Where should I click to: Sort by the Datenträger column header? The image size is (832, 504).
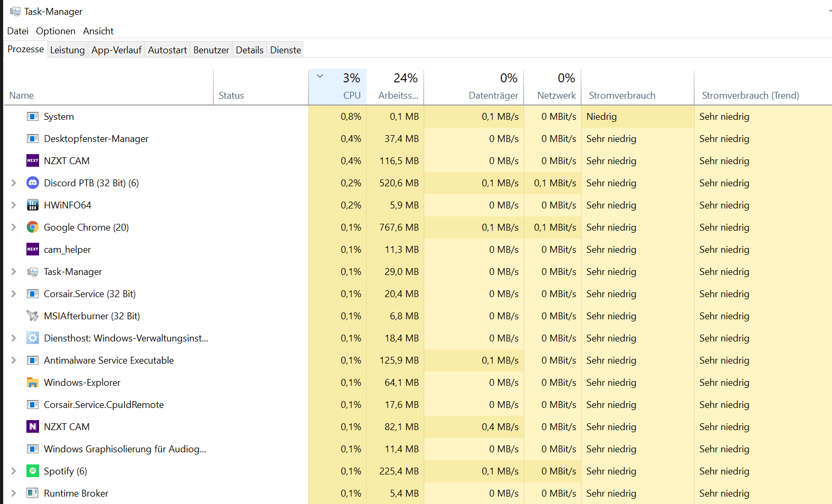pyautogui.click(x=474, y=88)
